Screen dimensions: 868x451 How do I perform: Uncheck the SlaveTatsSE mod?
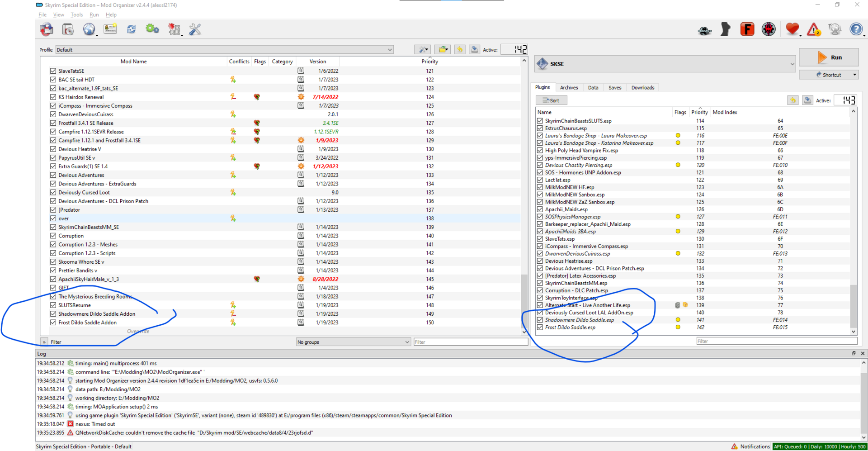pos(53,71)
